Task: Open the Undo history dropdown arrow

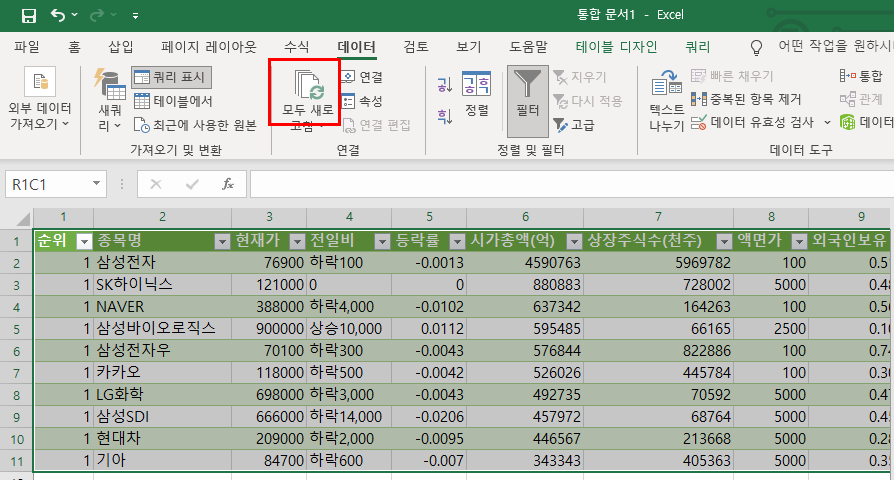Action: click(x=75, y=15)
